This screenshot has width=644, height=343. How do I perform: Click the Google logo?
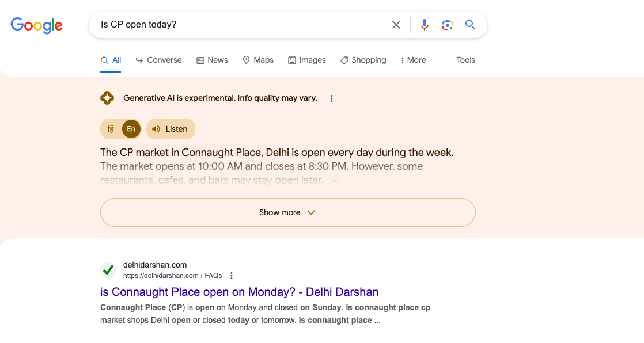36,25
